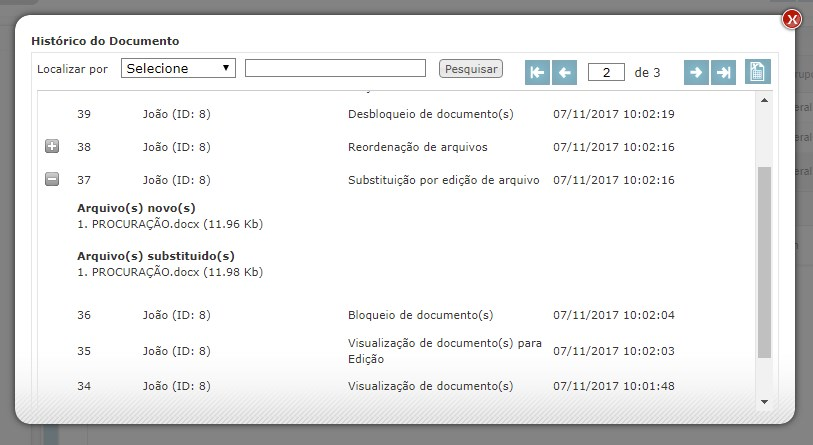Collapse entry 37 Substituição por edição

pyautogui.click(x=52, y=180)
